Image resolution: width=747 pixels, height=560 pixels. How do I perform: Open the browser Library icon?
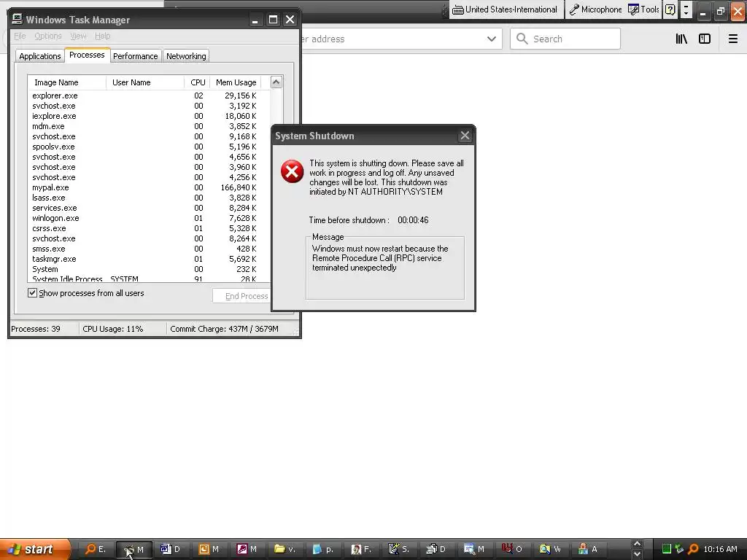[x=681, y=39]
